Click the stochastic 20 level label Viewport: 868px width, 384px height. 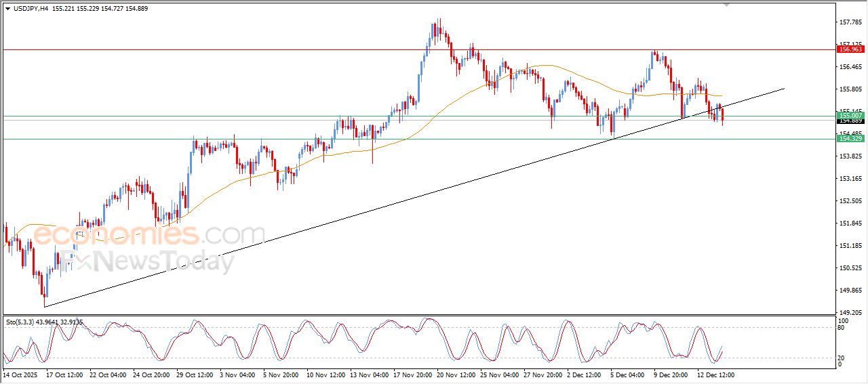pyautogui.click(x=842, y=357)
